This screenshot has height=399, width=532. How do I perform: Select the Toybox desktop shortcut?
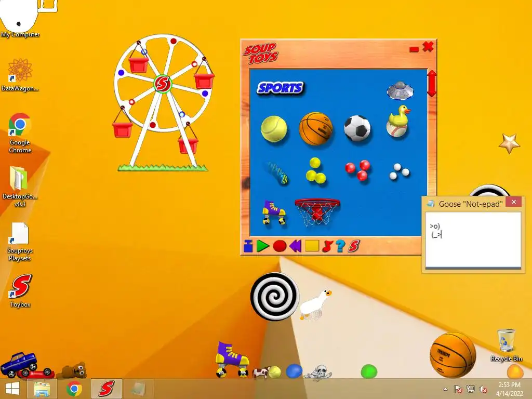pyautogui.click(x=20, y=291)
